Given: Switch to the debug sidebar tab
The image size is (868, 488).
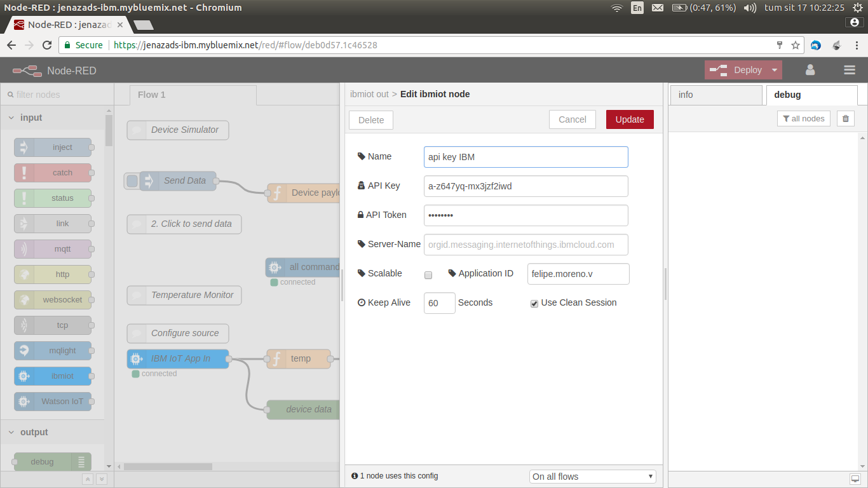Looking at the screenshot, I should (x=812, y=95).
